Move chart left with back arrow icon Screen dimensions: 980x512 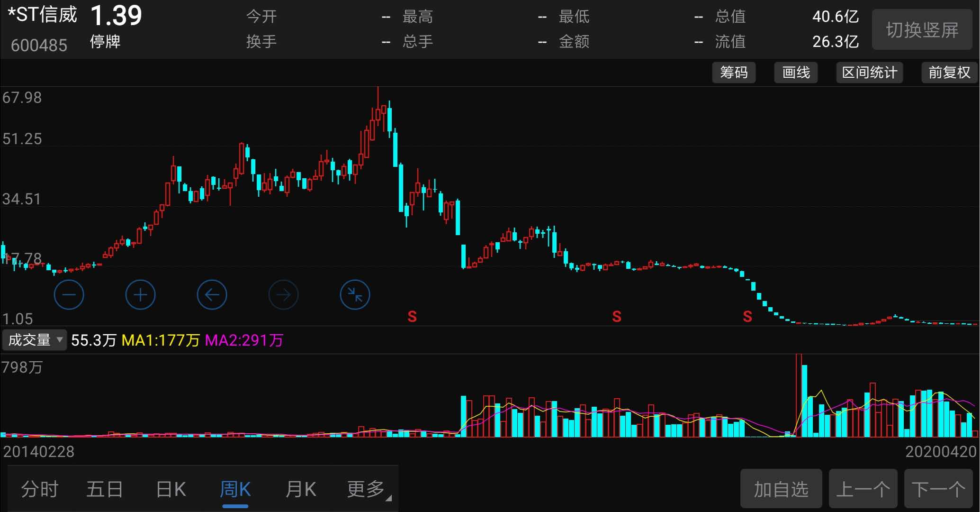[212, 295]
